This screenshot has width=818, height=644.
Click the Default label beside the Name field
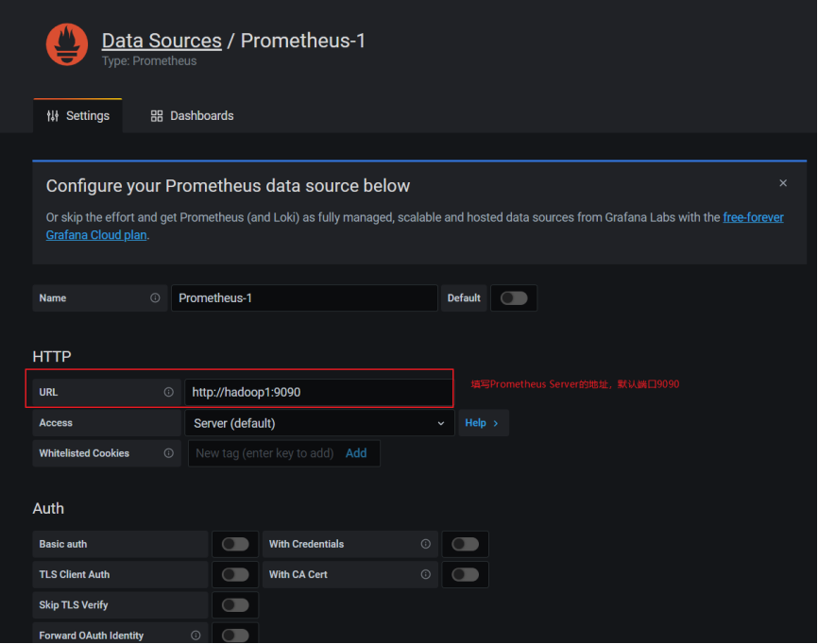pyautogui.click(x=464, y=297)
